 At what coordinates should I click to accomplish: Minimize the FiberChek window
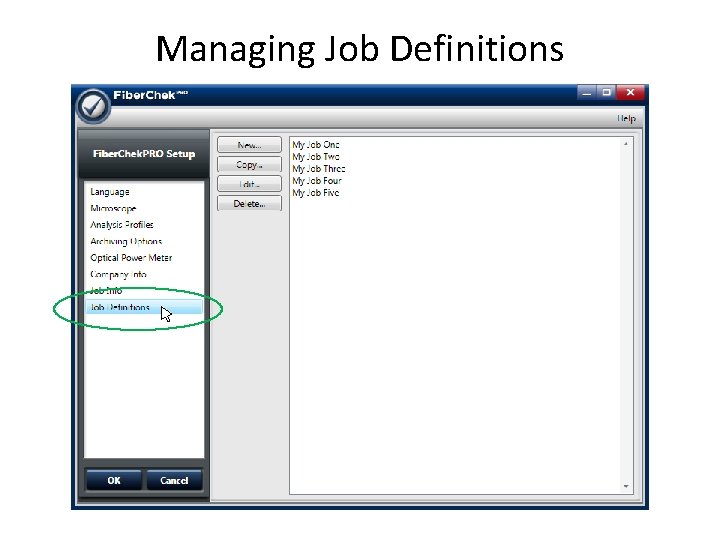586,93
